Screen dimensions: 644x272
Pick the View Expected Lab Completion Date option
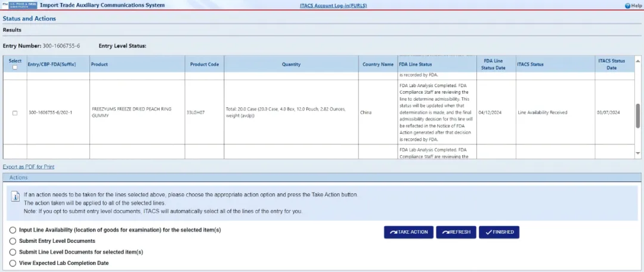13,263
